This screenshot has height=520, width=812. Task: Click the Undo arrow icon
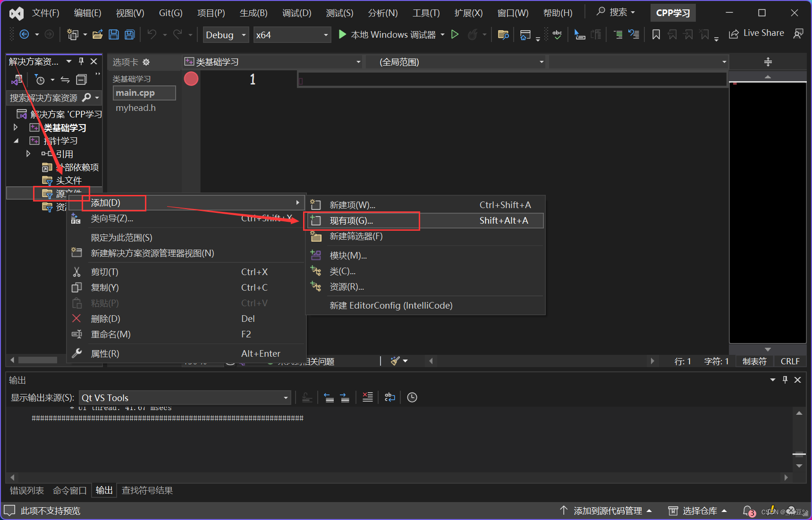(x=152, y=34)
